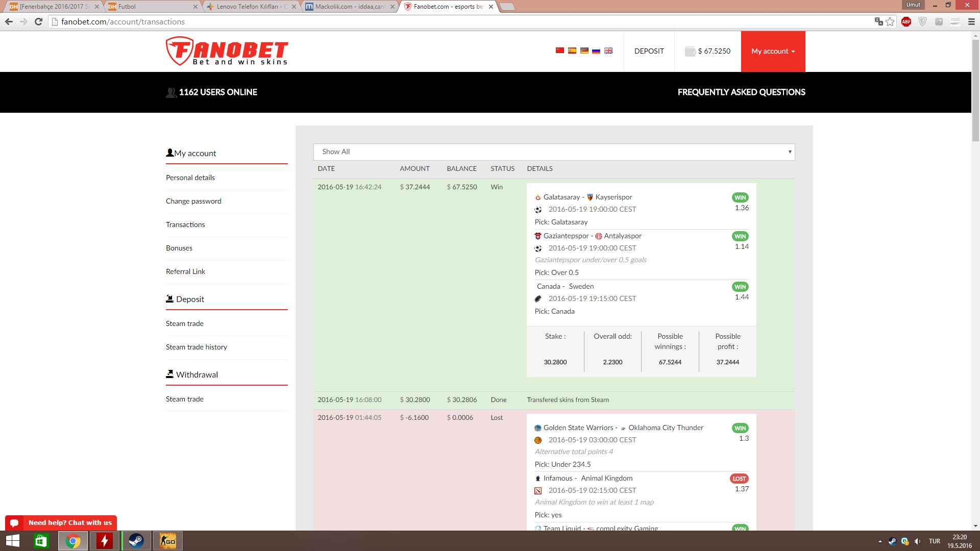This screenshot has width=980, height=551.
Task: Open Transactions in the sidebar
Action: coord(185,224)
